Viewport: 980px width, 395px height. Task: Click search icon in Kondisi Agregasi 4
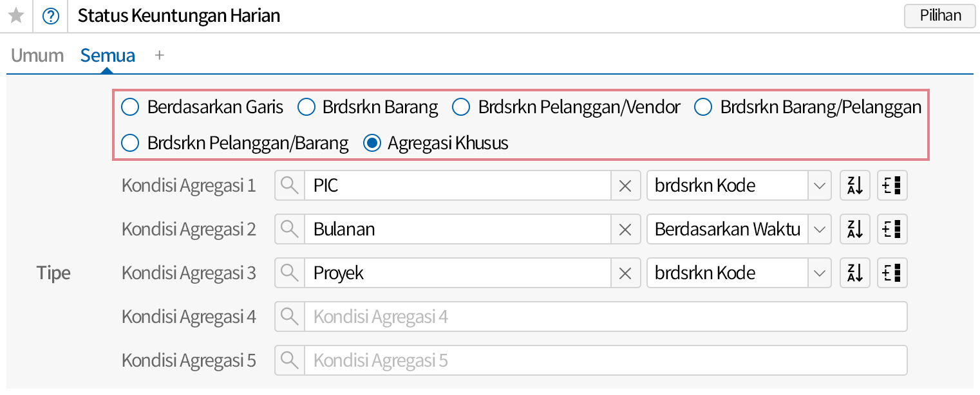click(x=290, y=317)
